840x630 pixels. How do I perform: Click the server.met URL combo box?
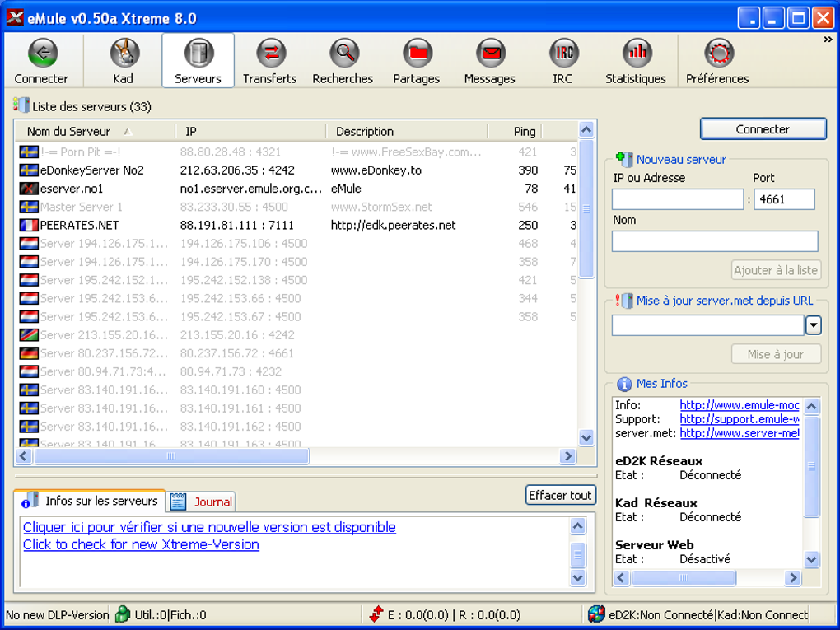(x=707, y=325)
